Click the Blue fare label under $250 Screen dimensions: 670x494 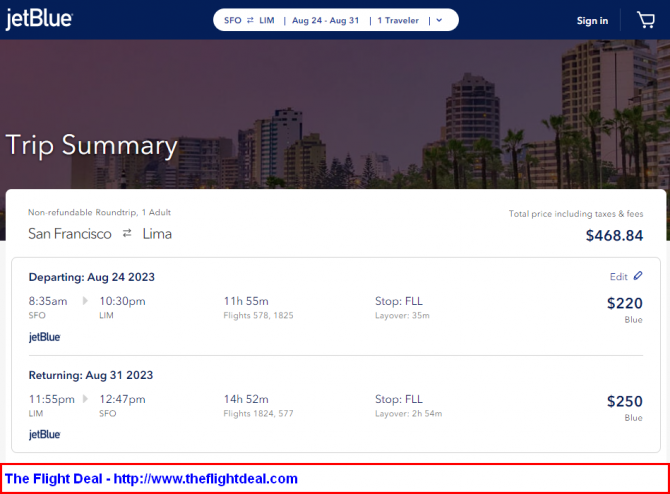633,418
